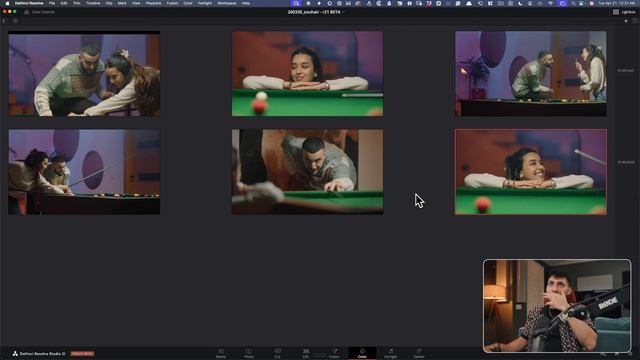The width and height of the screenshot is (640, 360).
Task: Open the Clip menu
Action: click(109, 3)
